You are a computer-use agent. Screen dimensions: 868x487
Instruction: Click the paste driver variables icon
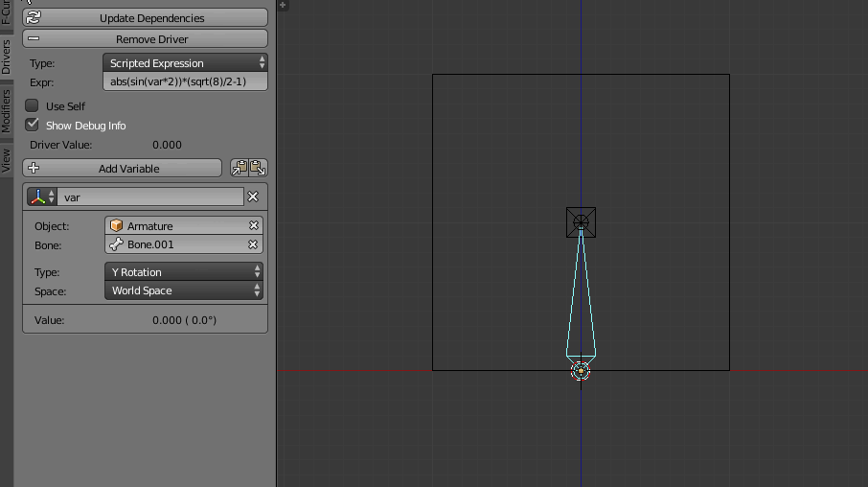point(258,168)
